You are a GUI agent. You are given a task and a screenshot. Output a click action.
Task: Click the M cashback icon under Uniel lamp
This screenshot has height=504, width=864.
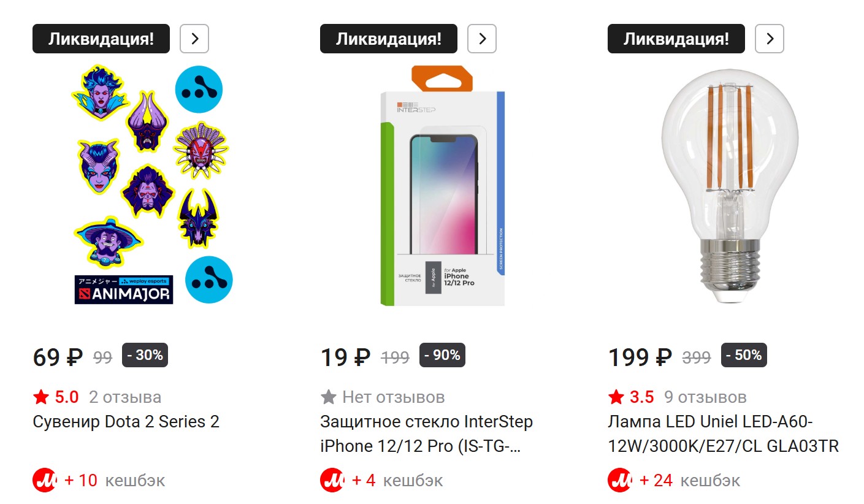click(x=619, y=480)
